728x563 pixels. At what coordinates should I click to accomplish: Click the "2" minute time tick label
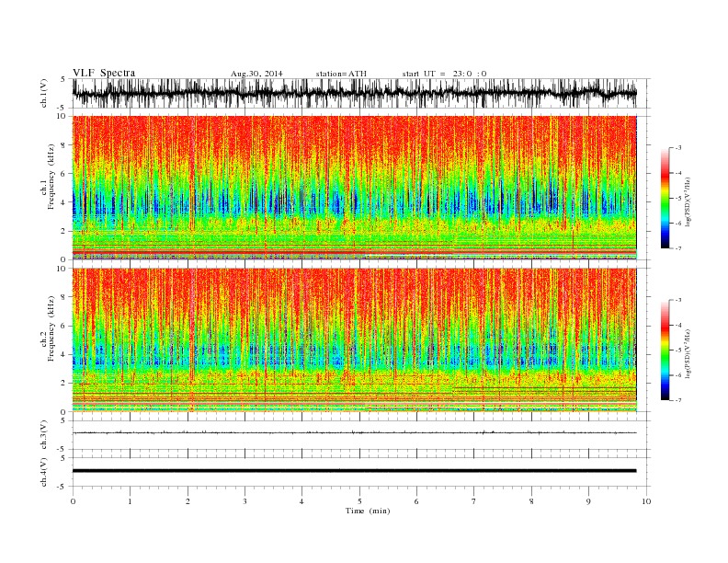click(188, 501)
